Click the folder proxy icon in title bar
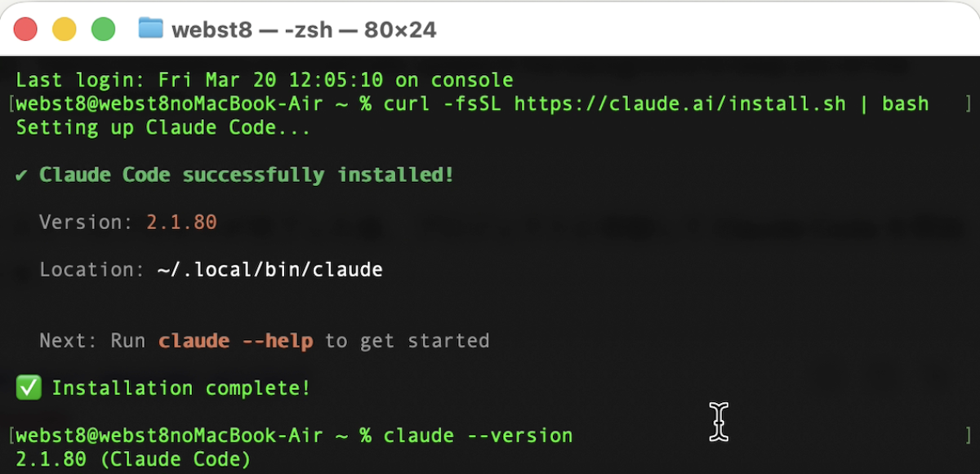Viewport: 980px width, 474px height. click(151, 29)
